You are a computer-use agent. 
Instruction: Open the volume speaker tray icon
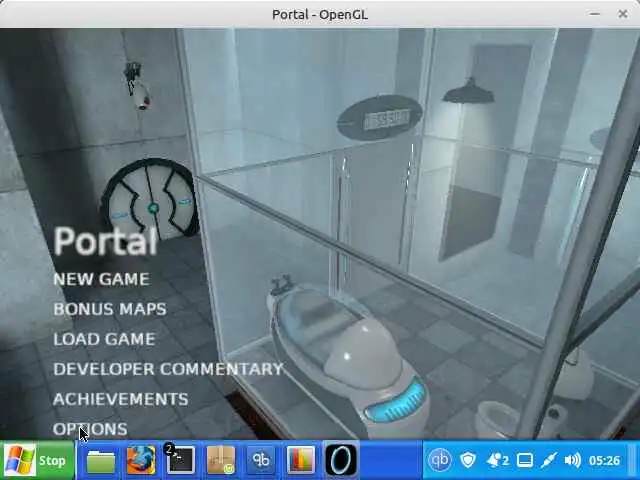[572, 460]
